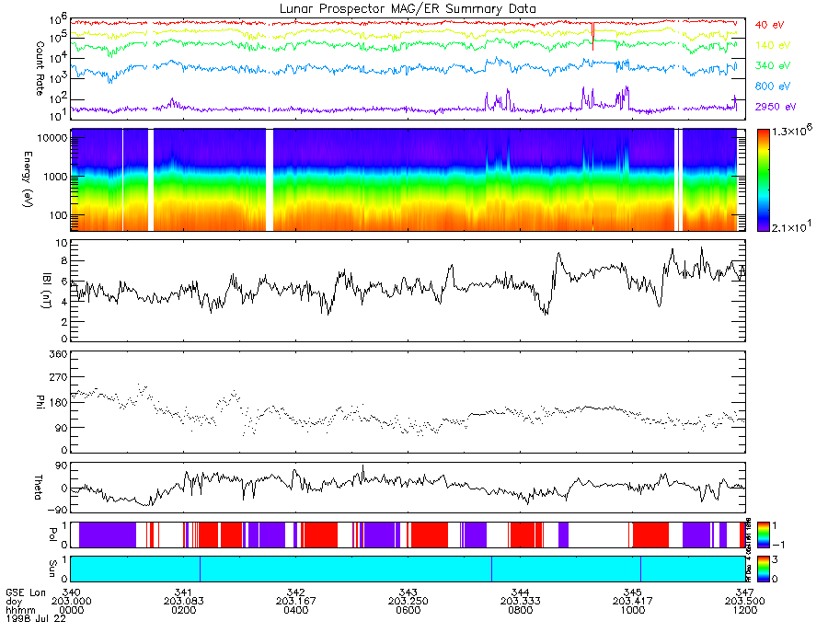This screenshot has height=644, width=828.
Task: Click the '10' tick on the |B| axis
Action: tap(62, 244)
